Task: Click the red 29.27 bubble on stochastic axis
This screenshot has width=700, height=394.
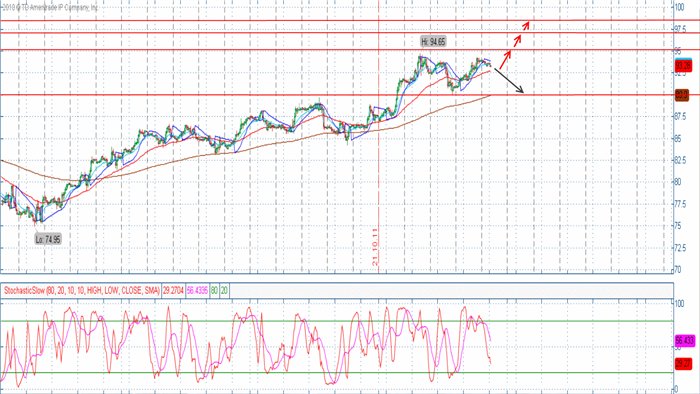Action: [x=683, y=364]
